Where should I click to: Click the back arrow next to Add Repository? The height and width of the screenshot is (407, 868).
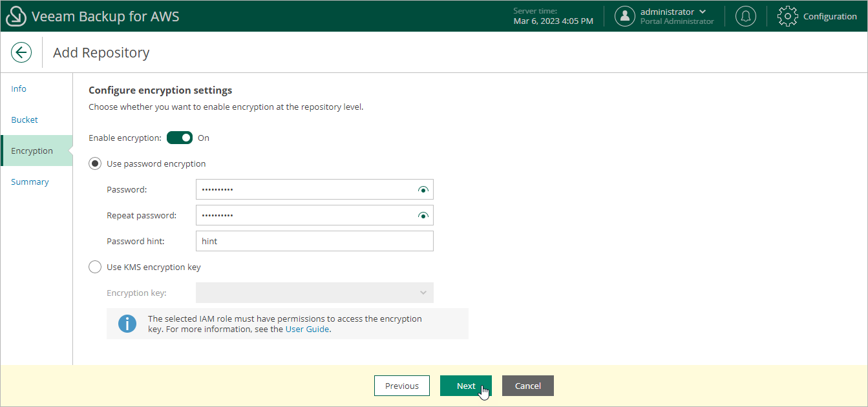[21, 52]
